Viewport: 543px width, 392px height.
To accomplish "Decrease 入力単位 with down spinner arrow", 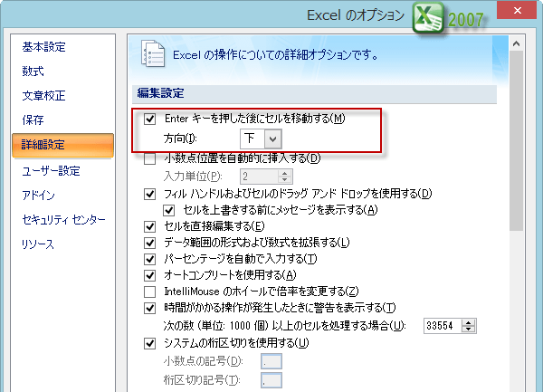I will 285,180.
